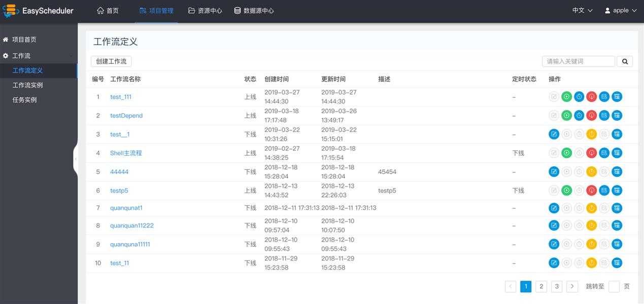The width and height of the screenshot is (644, 304).
Task: Edit the quanqunat1 workflow
Action: coord(554,208)
